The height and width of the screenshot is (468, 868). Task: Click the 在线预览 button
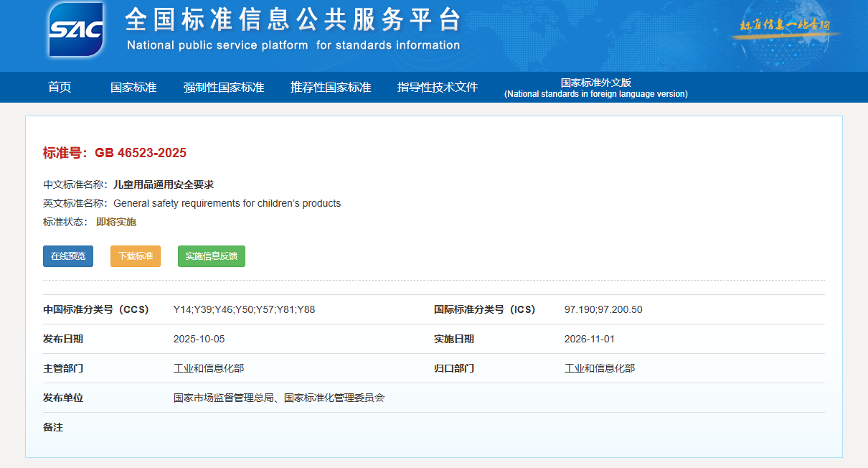[68, 256]
